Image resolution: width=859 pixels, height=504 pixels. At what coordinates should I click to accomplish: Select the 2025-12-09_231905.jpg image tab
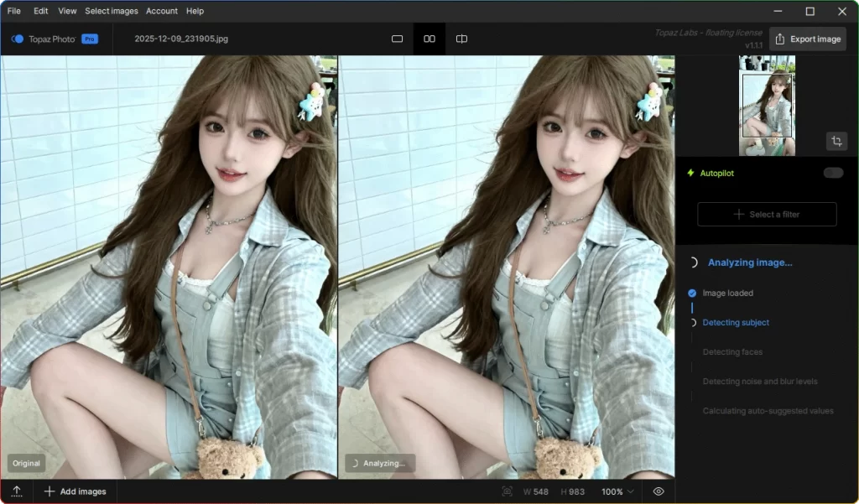183,39
